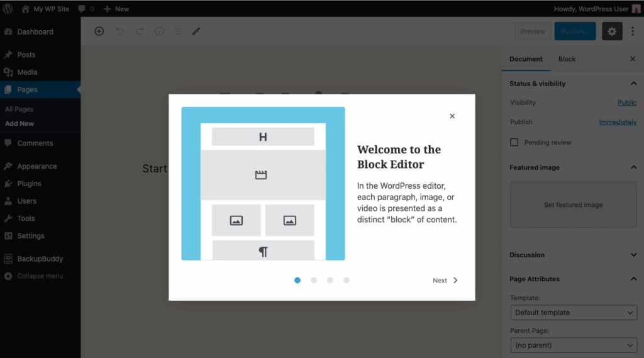Collapse the Featured image section
This screenshot has height=358, width=644.
click(574, 167)
